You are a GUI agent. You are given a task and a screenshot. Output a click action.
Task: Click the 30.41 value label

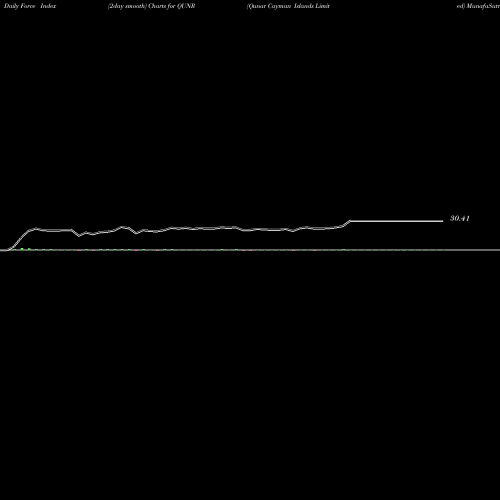(x=460, y=219)
